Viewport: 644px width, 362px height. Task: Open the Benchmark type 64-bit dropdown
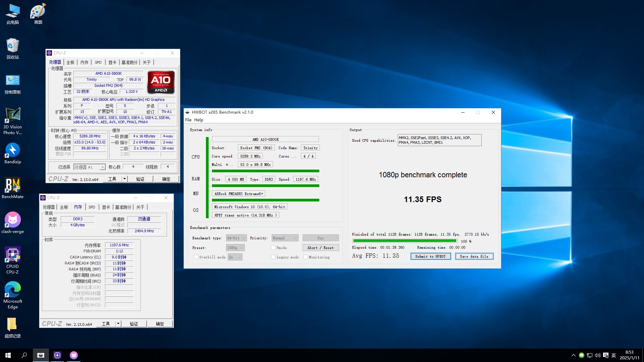[x=236, y=238]
